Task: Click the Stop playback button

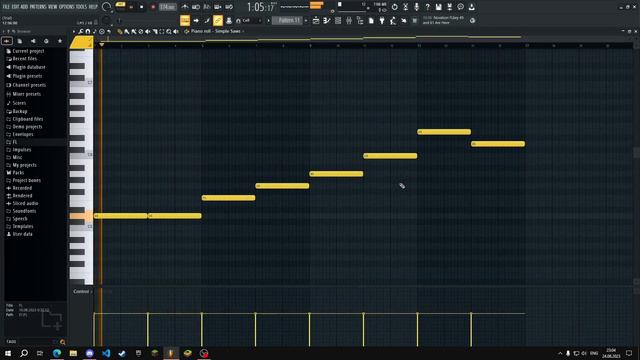Action: coord(142,7)
